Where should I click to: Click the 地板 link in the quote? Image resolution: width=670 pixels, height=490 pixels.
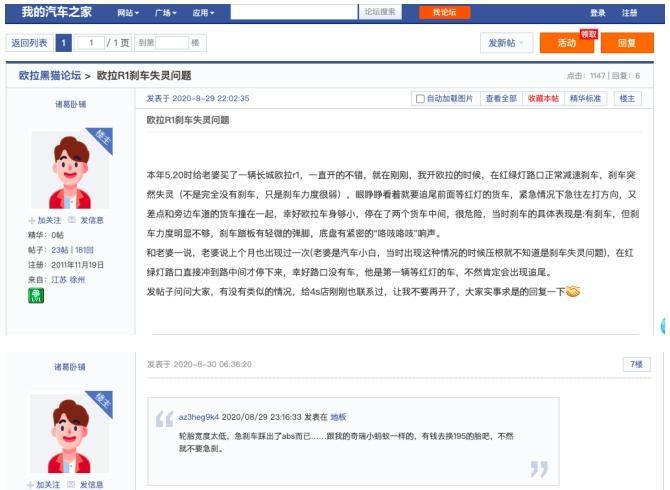click(x=338, y=417)
